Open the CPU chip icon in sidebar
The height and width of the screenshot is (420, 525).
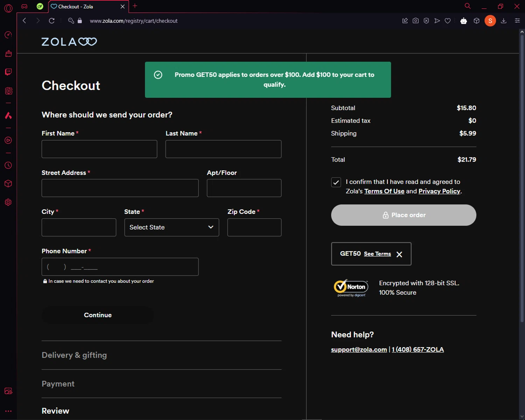pyautogui.click(x=8, y=91)
